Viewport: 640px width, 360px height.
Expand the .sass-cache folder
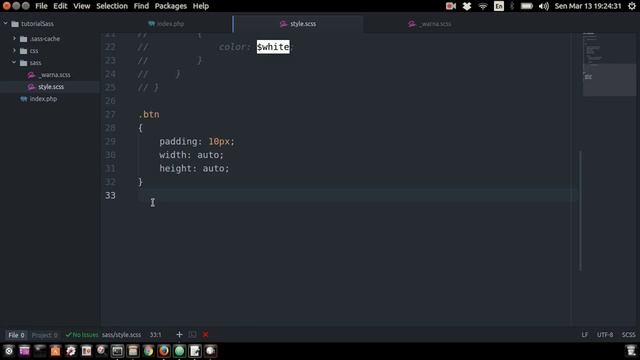pyautogui.click(x=14, y=38)
